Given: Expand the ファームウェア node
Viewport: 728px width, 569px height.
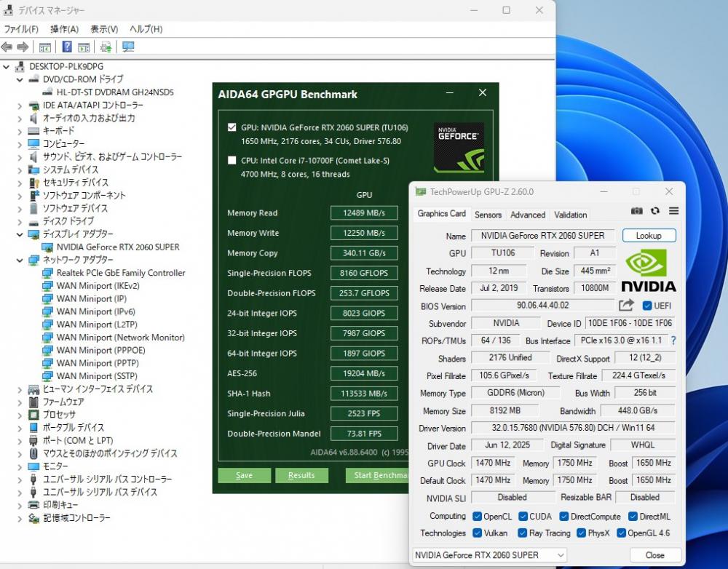Looking at the screenshot, I should tap(20, 402).
